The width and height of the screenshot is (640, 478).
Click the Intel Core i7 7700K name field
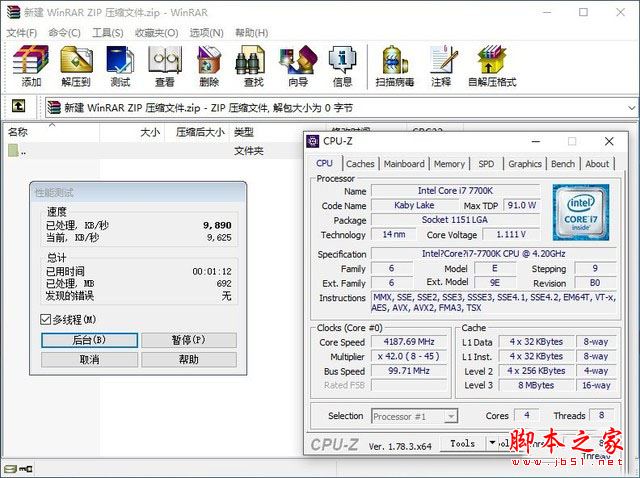tap(456, 191)
